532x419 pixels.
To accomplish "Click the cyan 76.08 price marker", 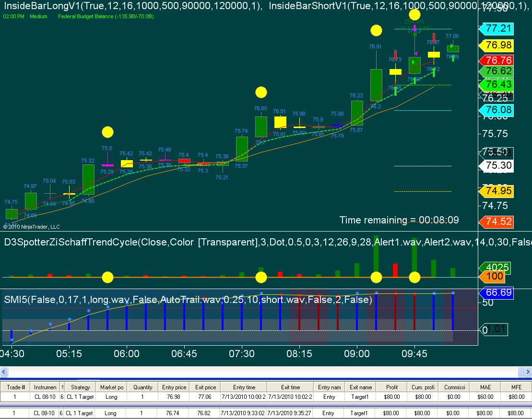I will pos(497,110).
